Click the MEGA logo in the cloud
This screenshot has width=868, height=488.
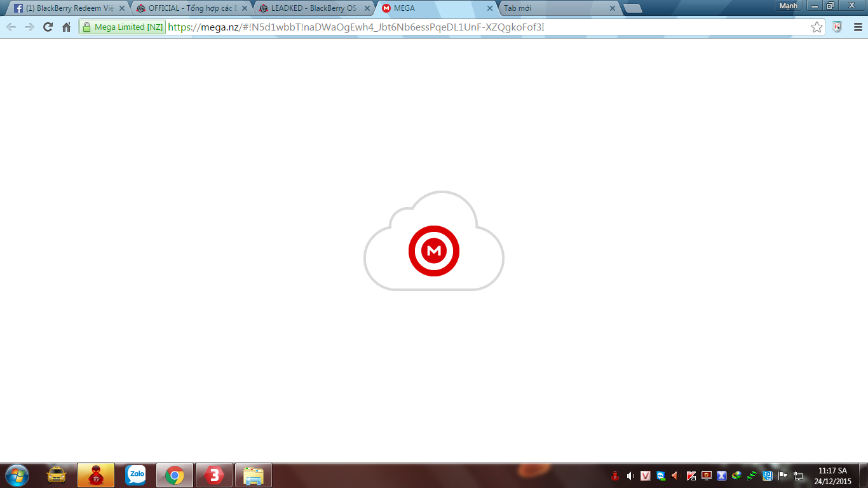(434, 250)
